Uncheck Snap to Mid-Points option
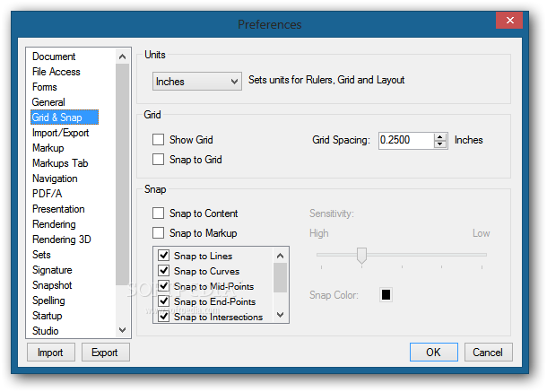Viewport: 547px width, 392px height. click(x=163, y=286)
